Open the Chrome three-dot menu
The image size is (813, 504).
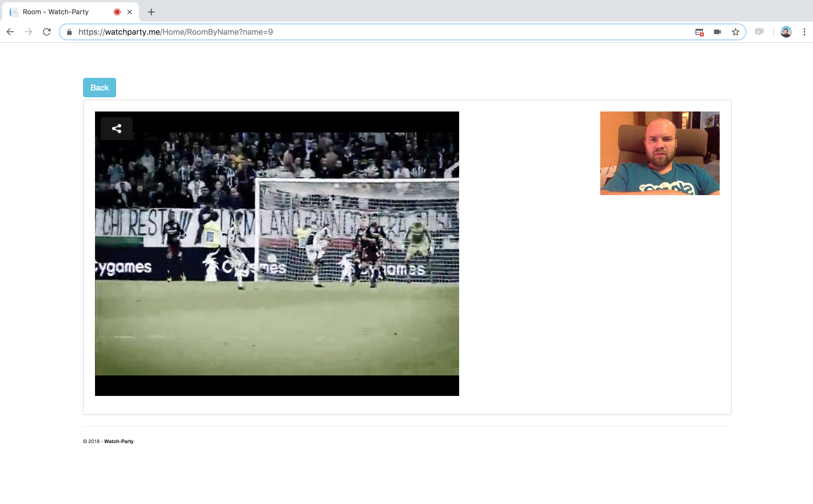tap(804, 32)
